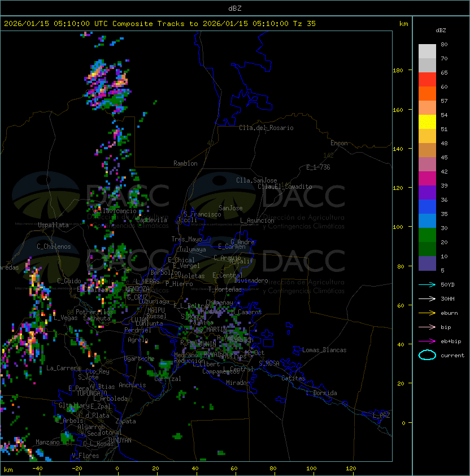Click the 30HM white arrow legend icon
The height and width of the screenshot is (476, 470).
(x=427, y=299)
